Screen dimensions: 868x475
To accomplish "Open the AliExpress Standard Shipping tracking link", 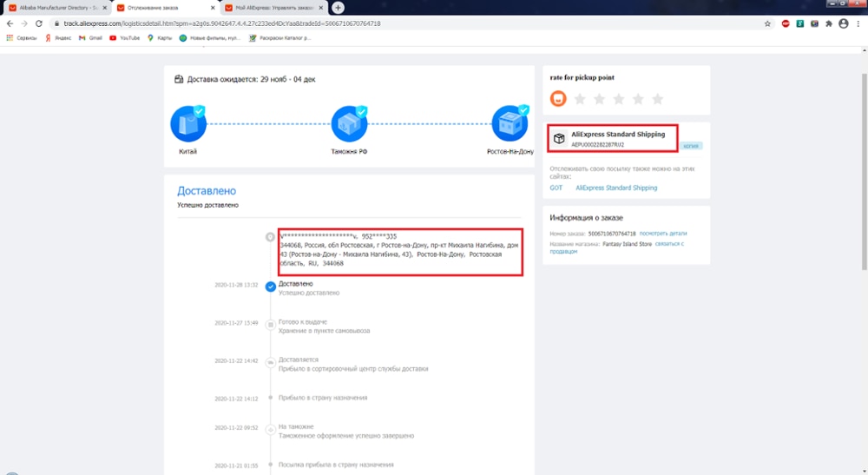I will point(616,188).
